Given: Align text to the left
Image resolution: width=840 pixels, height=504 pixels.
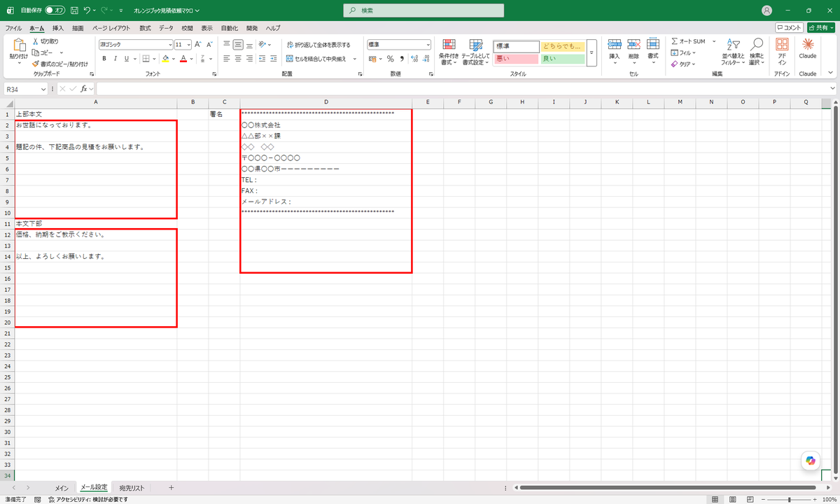Looking at the screenshot, I should pyautogui.click(x=227, y=59).
